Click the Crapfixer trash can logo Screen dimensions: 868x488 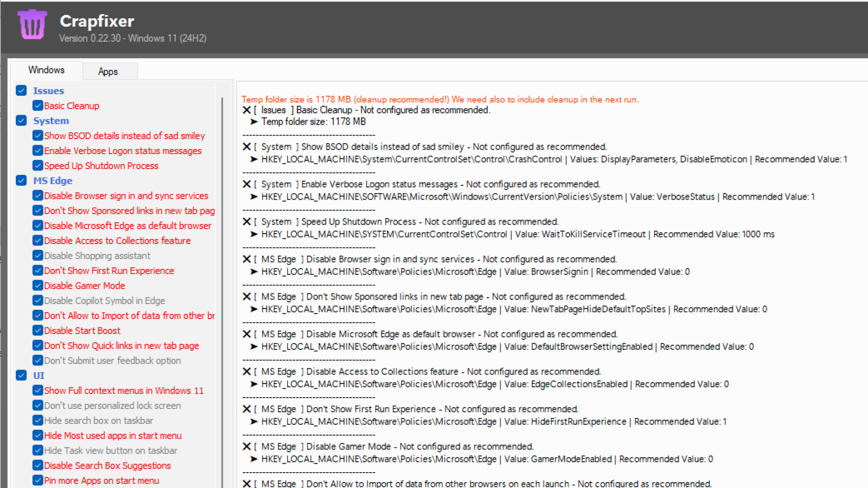[32, 24]
